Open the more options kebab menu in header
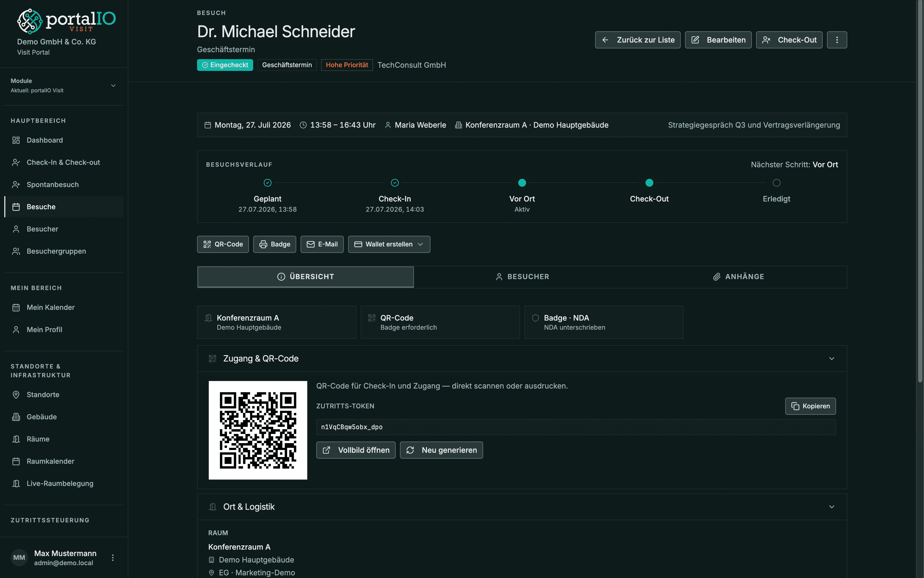Viewport: 924px width, 578px height. click(837, 40)
